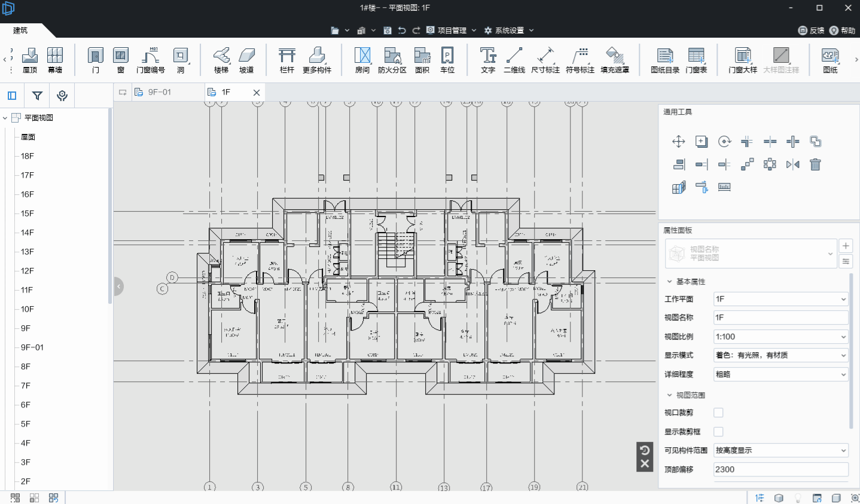This screenshot has height=504, width=860.
Task: Click the measure ruler icon in 通用工具
Action: (x=724, y=187)
